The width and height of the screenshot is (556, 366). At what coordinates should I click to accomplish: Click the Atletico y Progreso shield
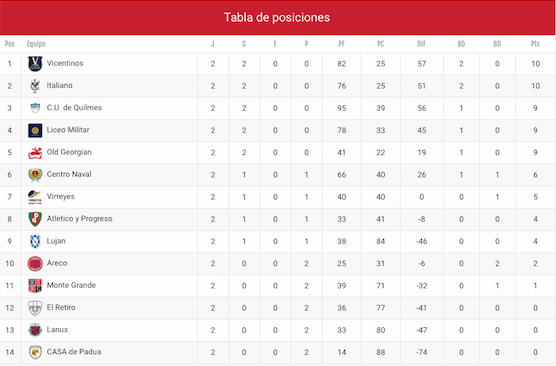(x=35, y=219)
